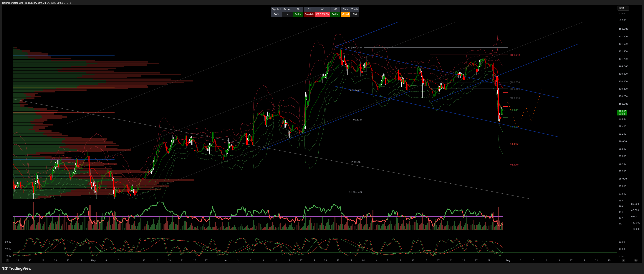Click the red (98.370) level label

pos(514,165)
